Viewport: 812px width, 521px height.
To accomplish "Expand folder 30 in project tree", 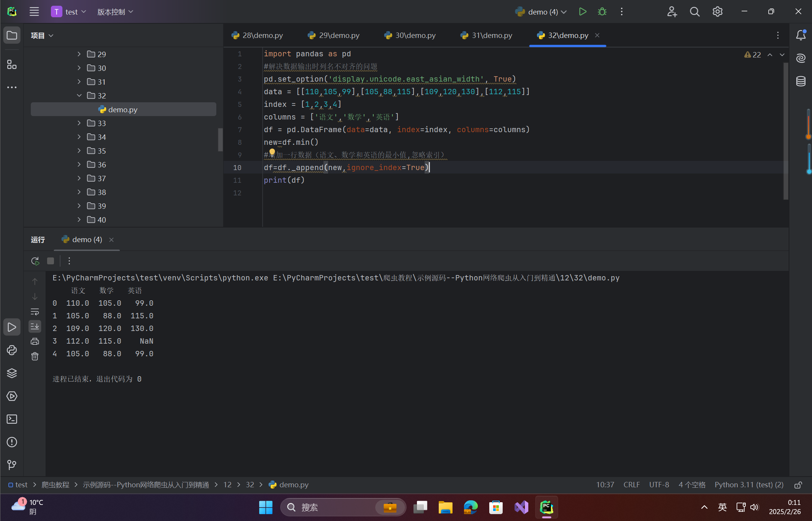I will tap(79, 68).
